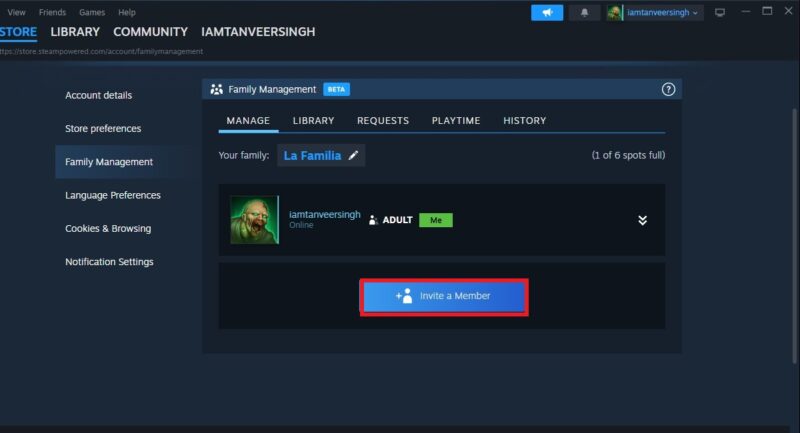Open Account details in sidebar

point(98,95)
